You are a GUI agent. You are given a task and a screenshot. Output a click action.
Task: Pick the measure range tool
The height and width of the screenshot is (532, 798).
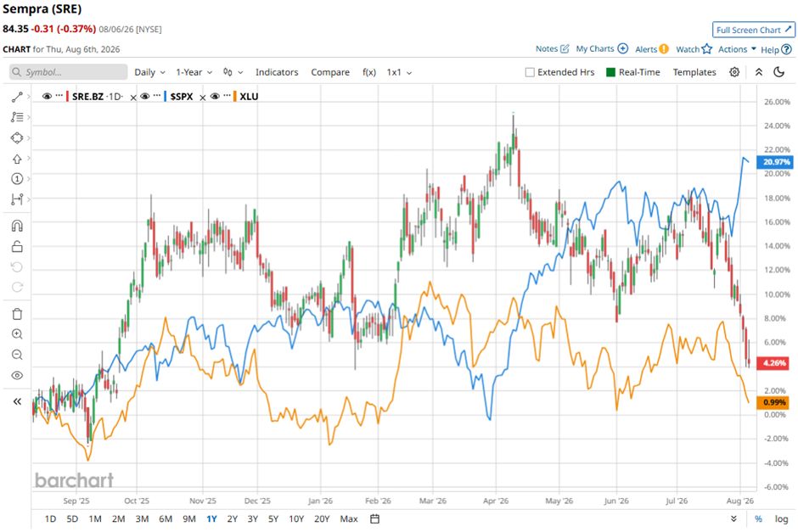(17, 199)
